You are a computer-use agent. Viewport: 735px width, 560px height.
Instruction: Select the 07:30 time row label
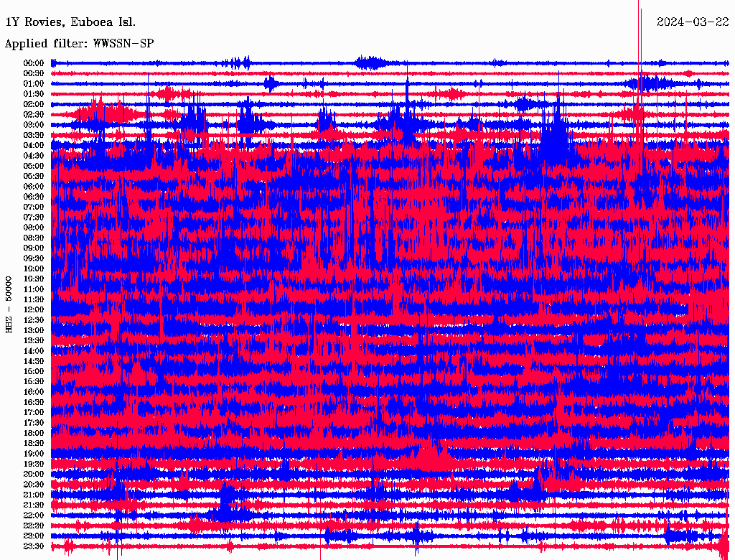pos(34,217)
